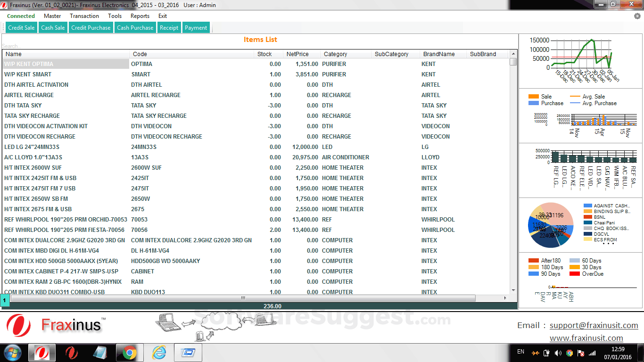Click the Credit Sale button
Image resolution: width=644 pixels, height=362 pixels.
click(x=21, y=28)
